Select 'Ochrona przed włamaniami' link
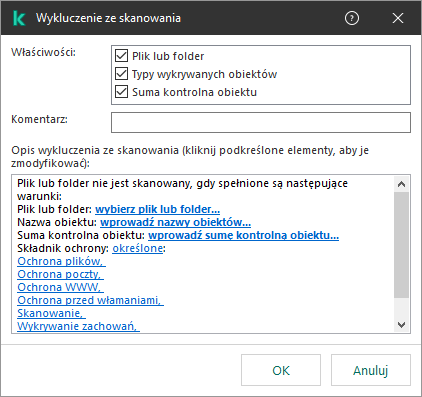The width and height of the screenshot is (422, 397). pos(90,300)
